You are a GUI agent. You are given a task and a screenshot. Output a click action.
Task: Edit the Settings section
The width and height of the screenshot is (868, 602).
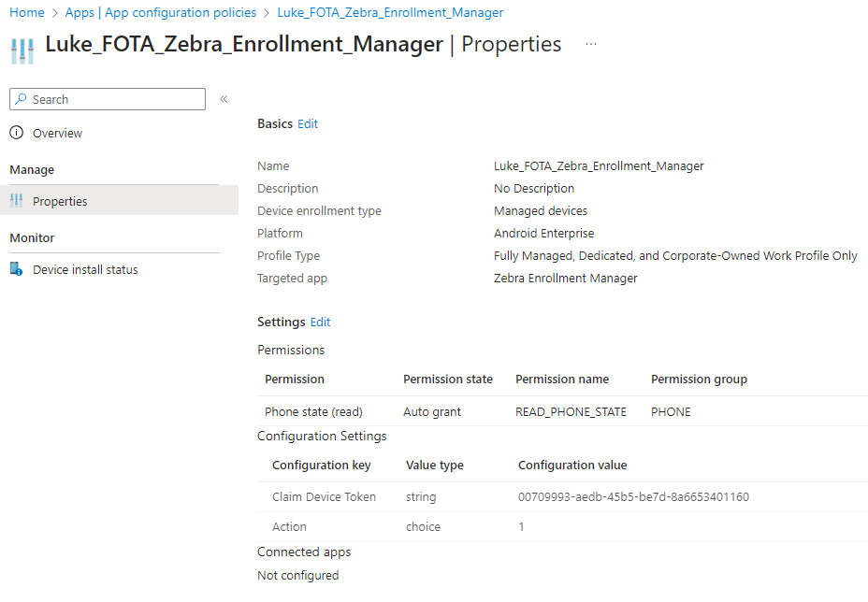[x=321, y=322]
